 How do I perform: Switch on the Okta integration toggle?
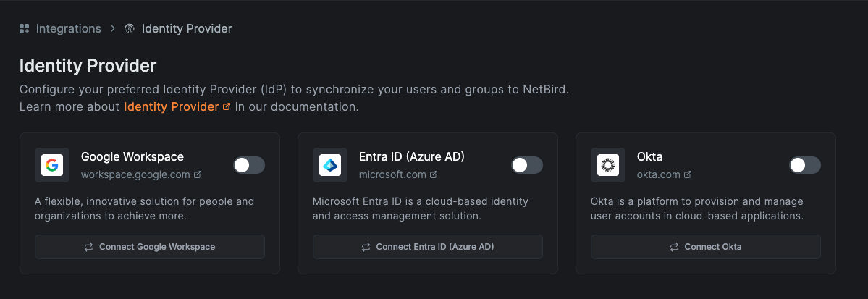(804, 165)
